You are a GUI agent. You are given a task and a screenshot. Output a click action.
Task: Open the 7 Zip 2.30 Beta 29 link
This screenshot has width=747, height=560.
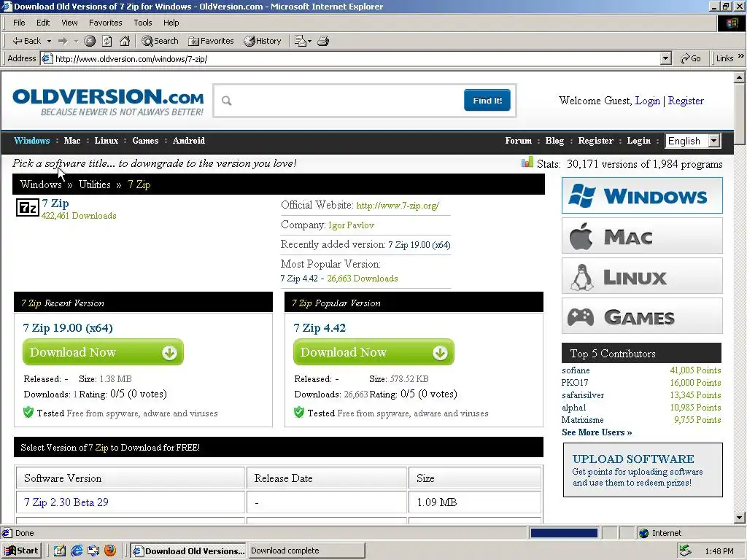[66, 502]
